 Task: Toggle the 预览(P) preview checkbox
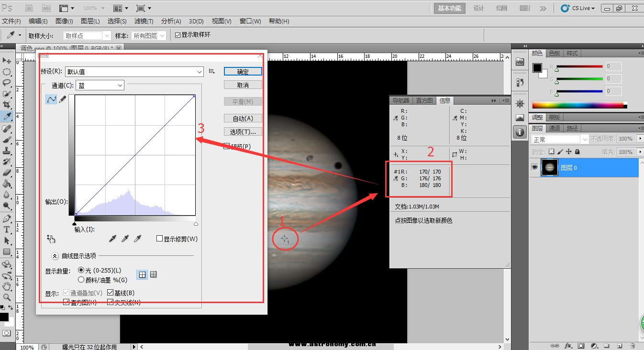(x=227, y=146)
